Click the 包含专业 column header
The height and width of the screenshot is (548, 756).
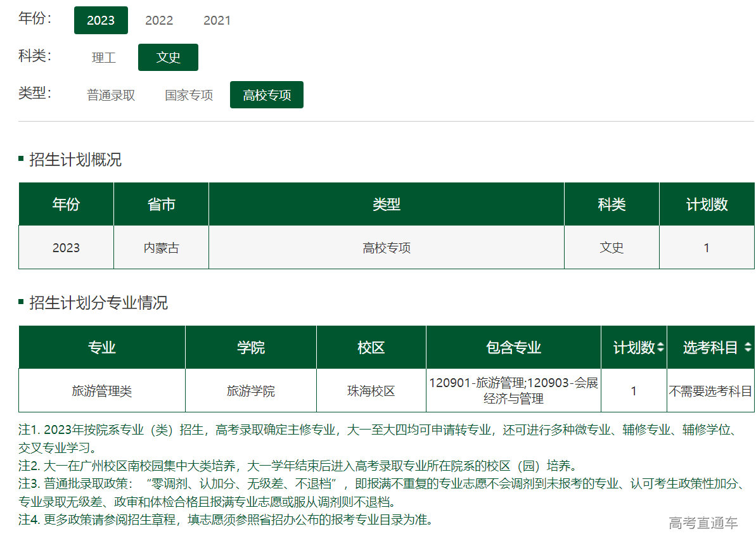pos(513,347)
